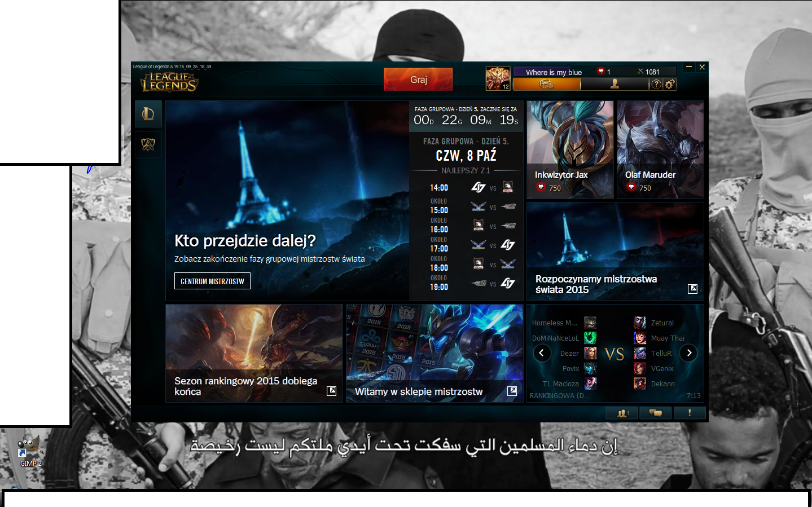Click DoMiNaNceLoL champion portrait
This screenshot has width=812, height=507.
(x=590, y=338)
